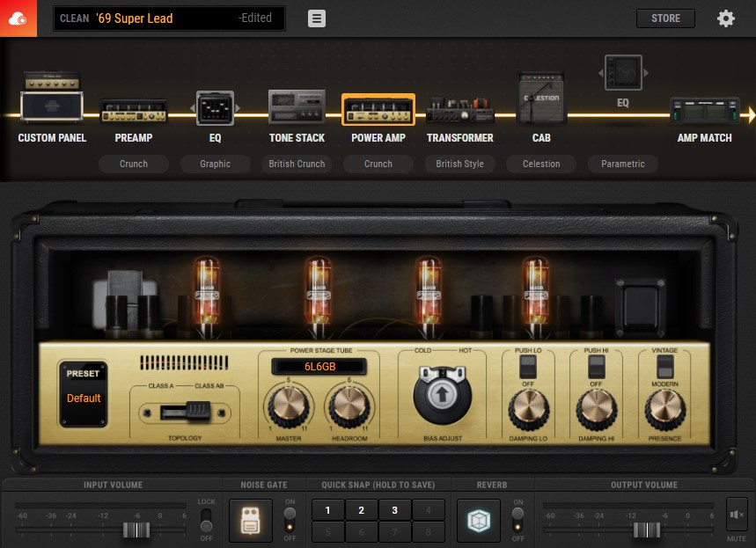Click the TRANSFORMER label
The width and height of the screenshot is (756, 548).
(x=460, y=138)
